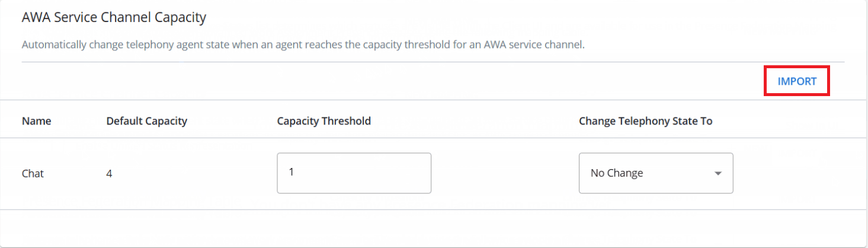Click the Capacity Threshold input field
This screenshot has height=248, width=868.
click(354, 173)
